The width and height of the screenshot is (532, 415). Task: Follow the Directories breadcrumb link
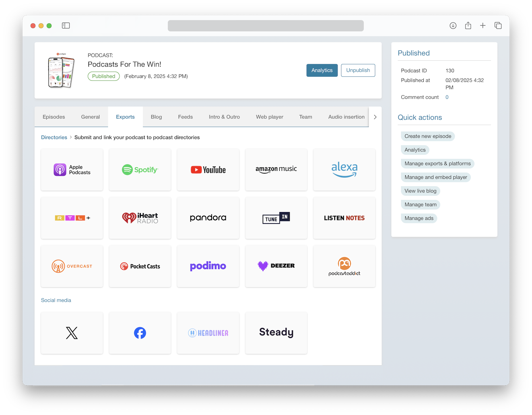click(54, 138)
